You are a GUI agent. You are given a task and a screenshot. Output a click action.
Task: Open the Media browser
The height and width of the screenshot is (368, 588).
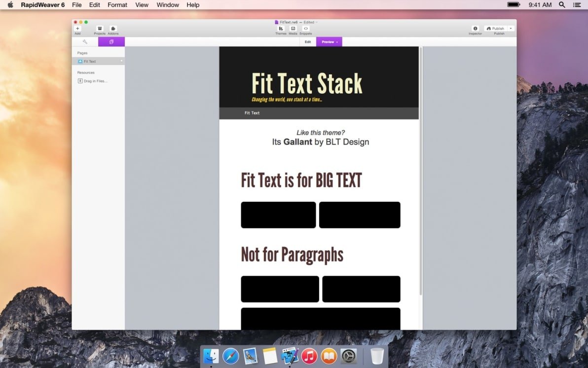click(293, 29)
